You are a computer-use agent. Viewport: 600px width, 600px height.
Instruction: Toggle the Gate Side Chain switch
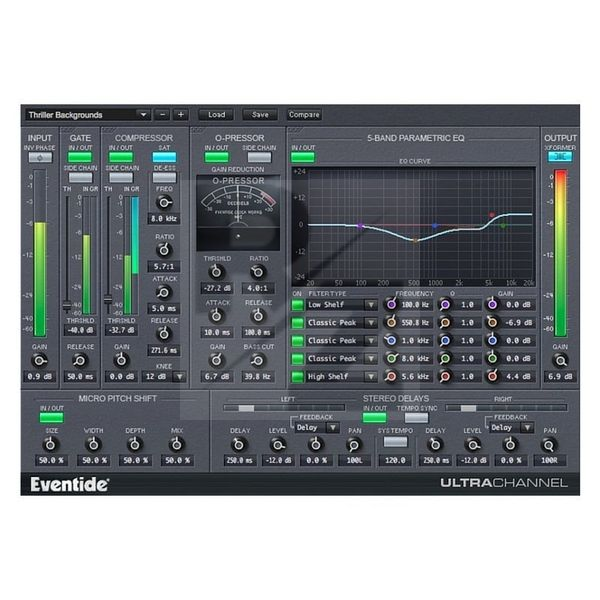point(80,177)
